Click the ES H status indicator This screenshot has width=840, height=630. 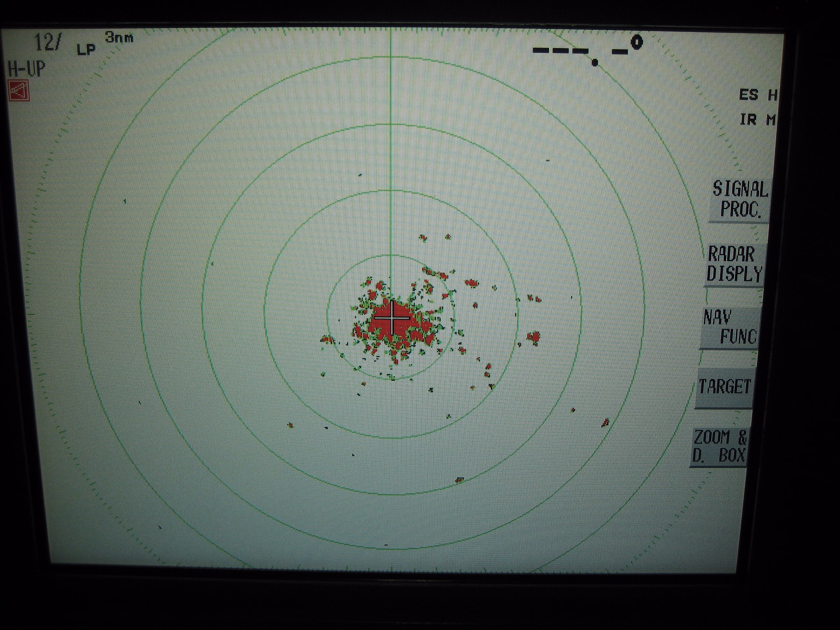pos(758,94)
